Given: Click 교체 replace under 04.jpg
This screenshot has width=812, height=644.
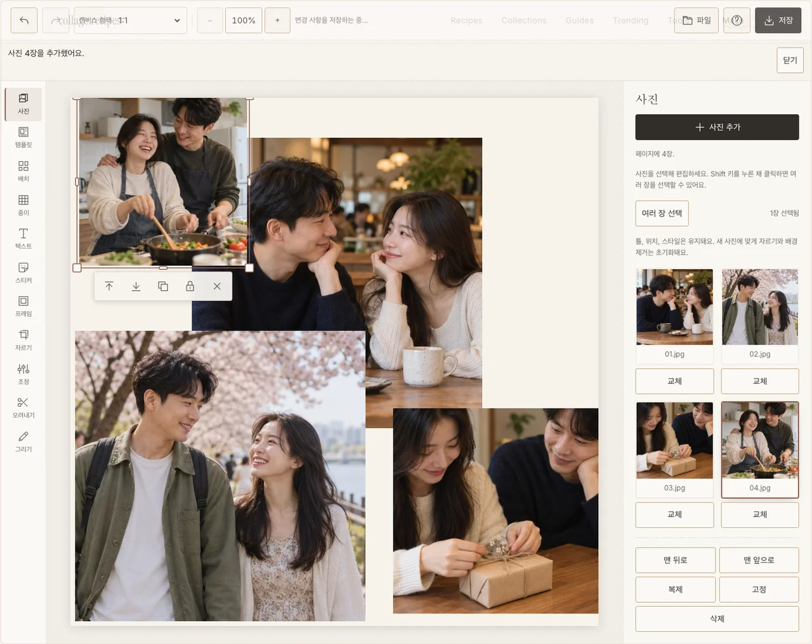Looking at the screenshot, I should coord(760,515).
